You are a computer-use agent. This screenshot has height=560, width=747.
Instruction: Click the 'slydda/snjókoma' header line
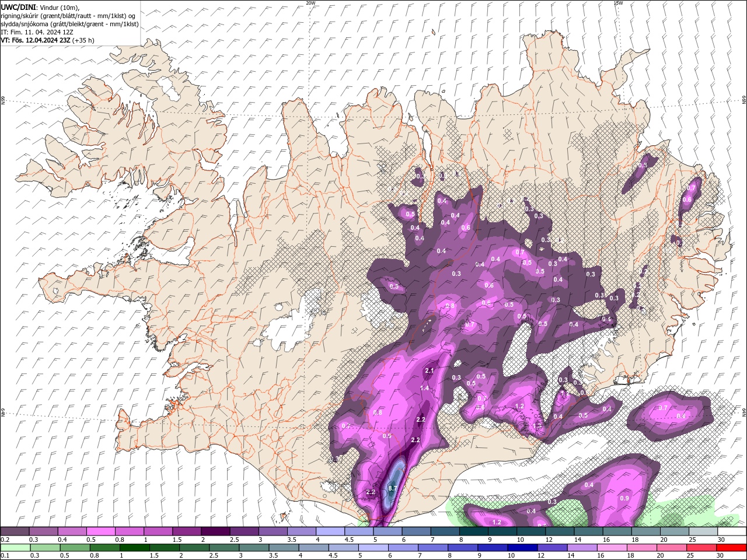(x=70, y=24)
